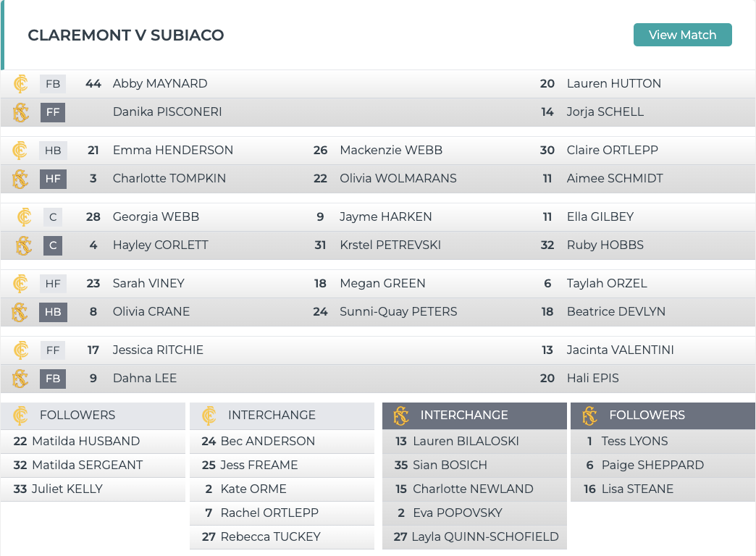
Task: Click Subiaco logo in Interchange header
Action: click(x=400, y=416)
